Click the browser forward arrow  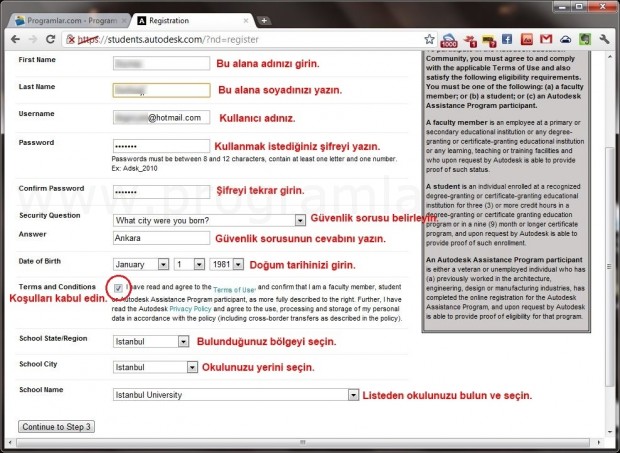click(x=33, y=39)
